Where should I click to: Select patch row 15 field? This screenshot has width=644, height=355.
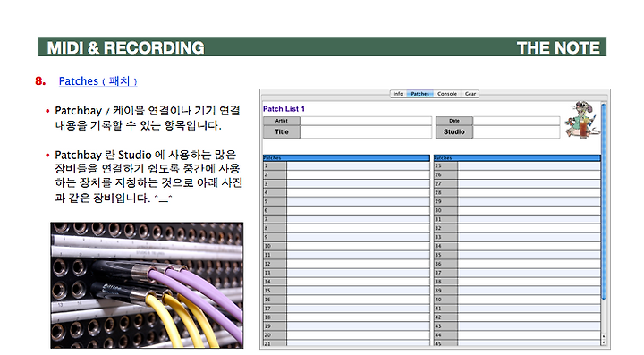click(358, 291)
